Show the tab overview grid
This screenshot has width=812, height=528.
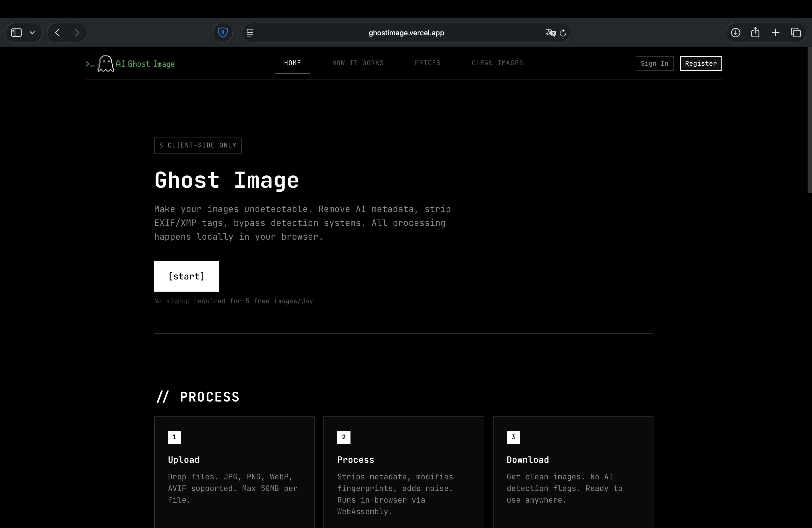pyautogui.click(x=796, y=32)
